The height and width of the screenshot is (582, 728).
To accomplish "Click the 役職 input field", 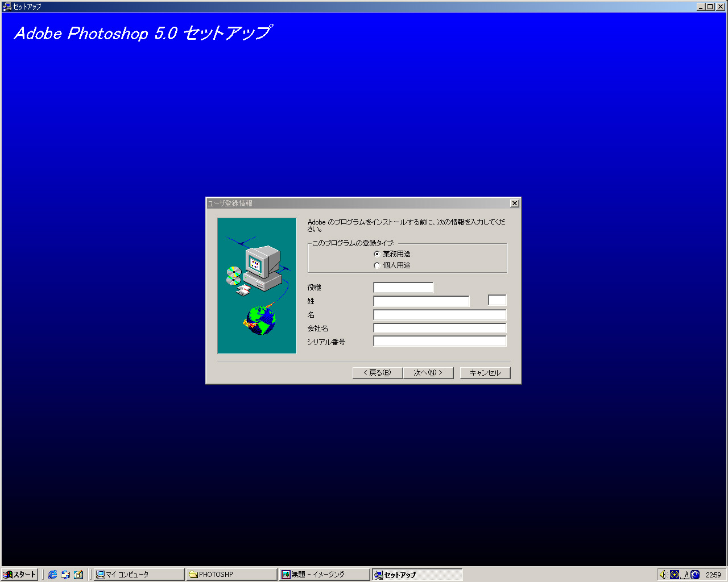I will click(x=403, y=288).
